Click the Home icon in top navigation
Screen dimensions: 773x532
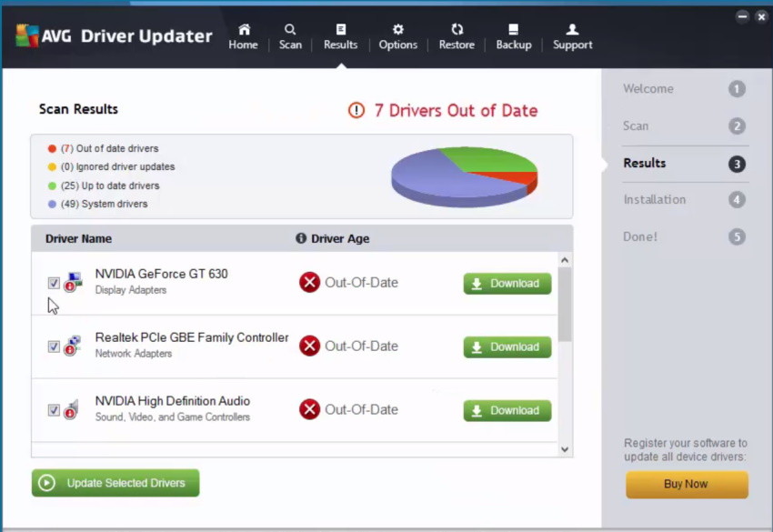tap(243, 29)
